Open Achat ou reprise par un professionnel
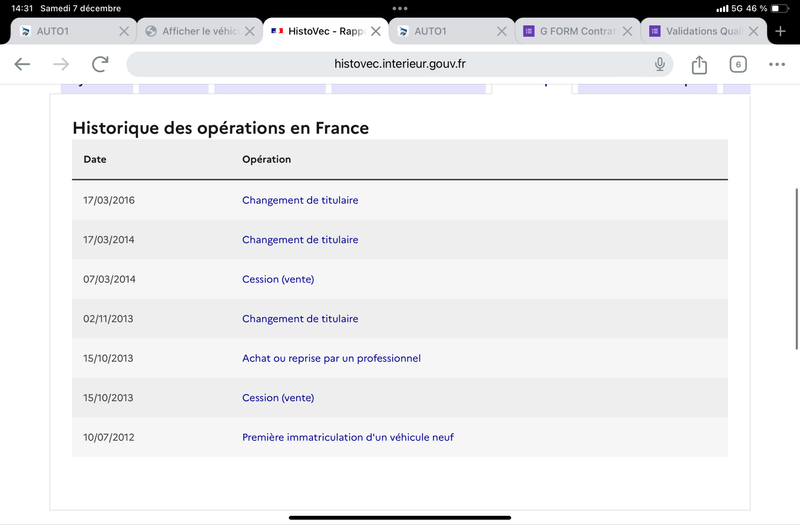The width and height of the screenshot is (800, 525). click(x=331, y=358)
